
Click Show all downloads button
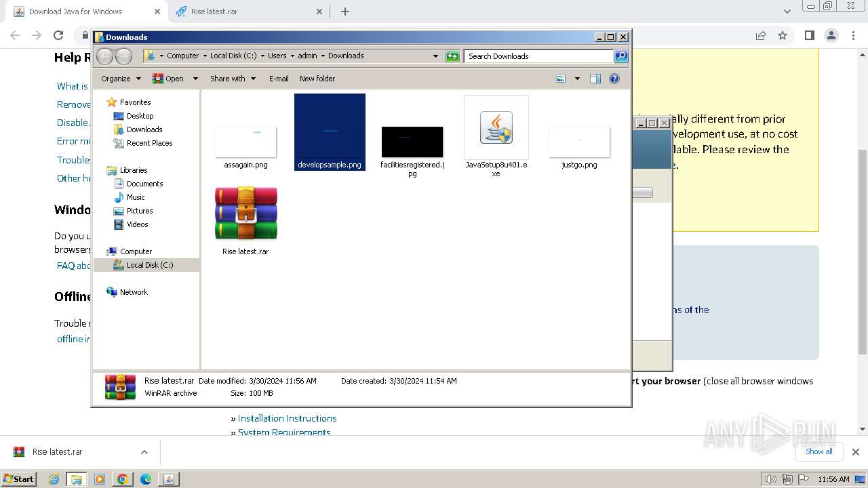(819, 451)
